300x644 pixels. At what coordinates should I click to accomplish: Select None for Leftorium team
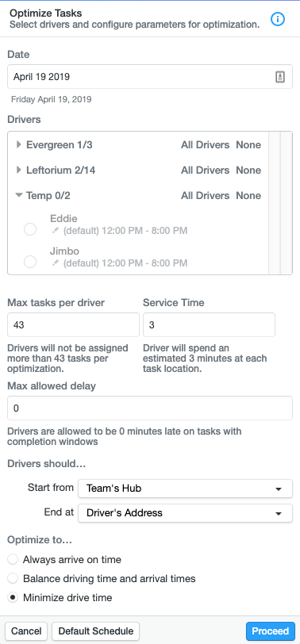pos(248,170)
